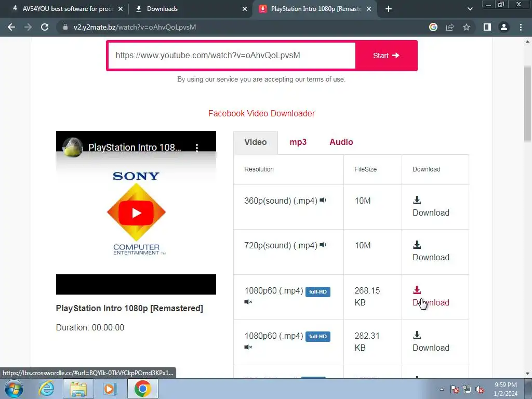This screenshot has height=399, width=532.
Task: Open the browser side panel
Action: [x=487, y=27]
